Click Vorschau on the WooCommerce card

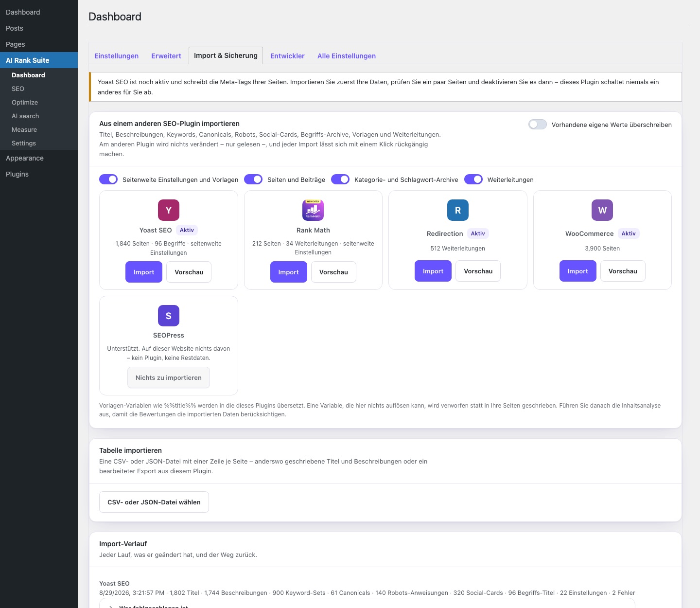coord(623,271)
